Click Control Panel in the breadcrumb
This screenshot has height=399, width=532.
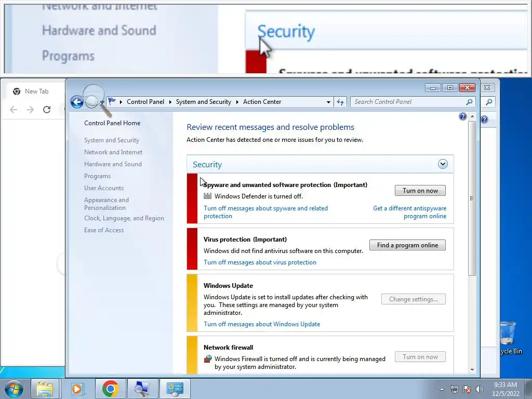pos(145,102)
